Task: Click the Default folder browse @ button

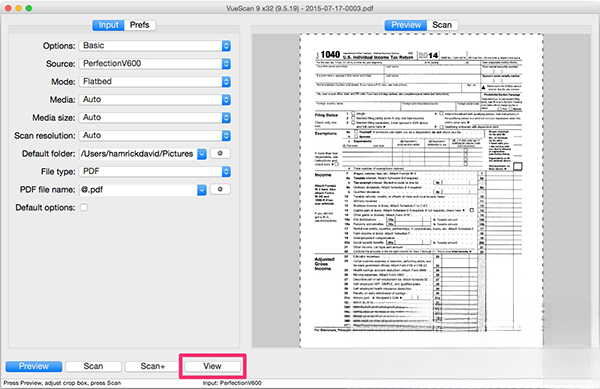Action: pyautogui.click(x=220, y=153)
